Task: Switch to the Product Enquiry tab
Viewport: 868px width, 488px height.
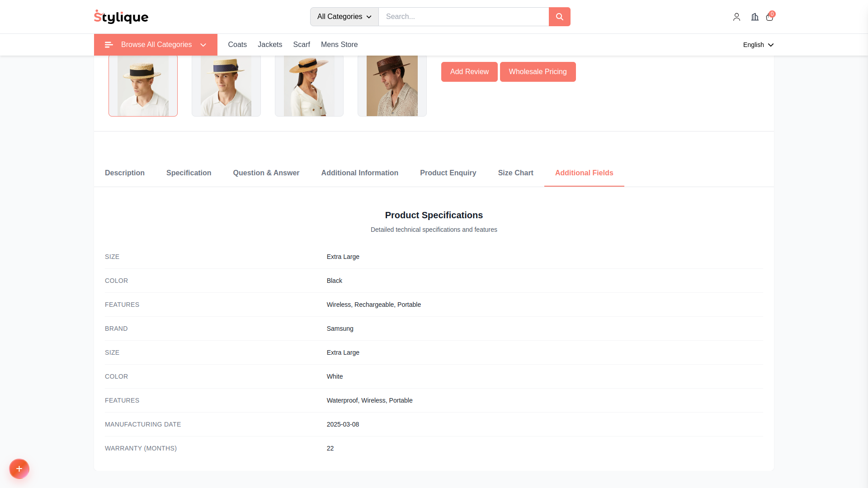Action: [x=448, y=173]
